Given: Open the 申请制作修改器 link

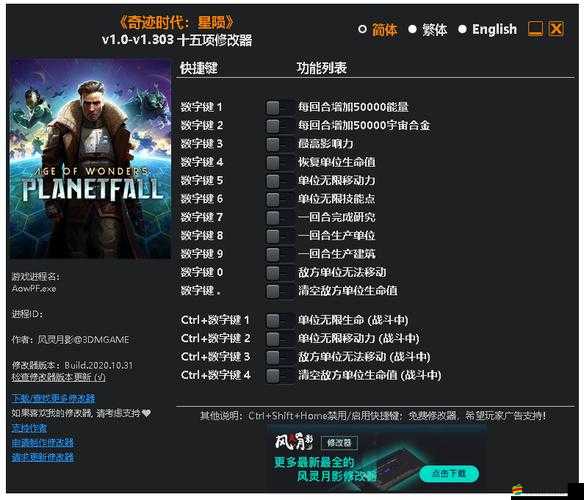Looking at the screenshot, I should pyautogui.click(x=42, y=443).
